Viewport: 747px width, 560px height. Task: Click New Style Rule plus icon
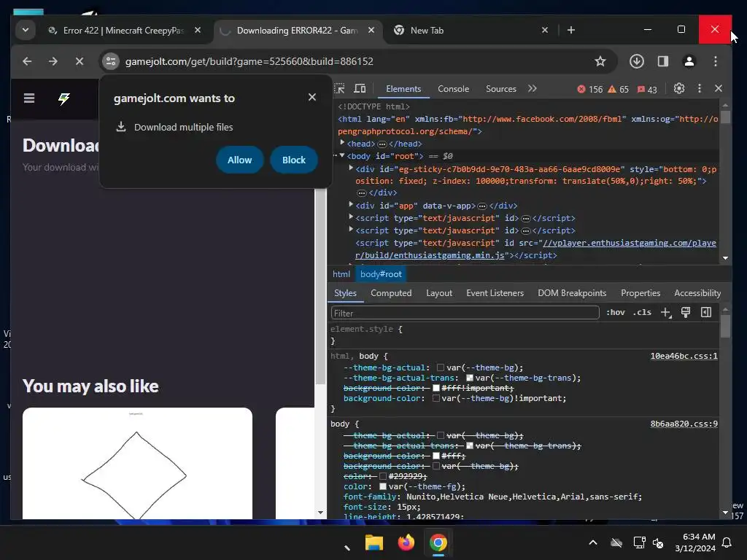click(665, 312)
